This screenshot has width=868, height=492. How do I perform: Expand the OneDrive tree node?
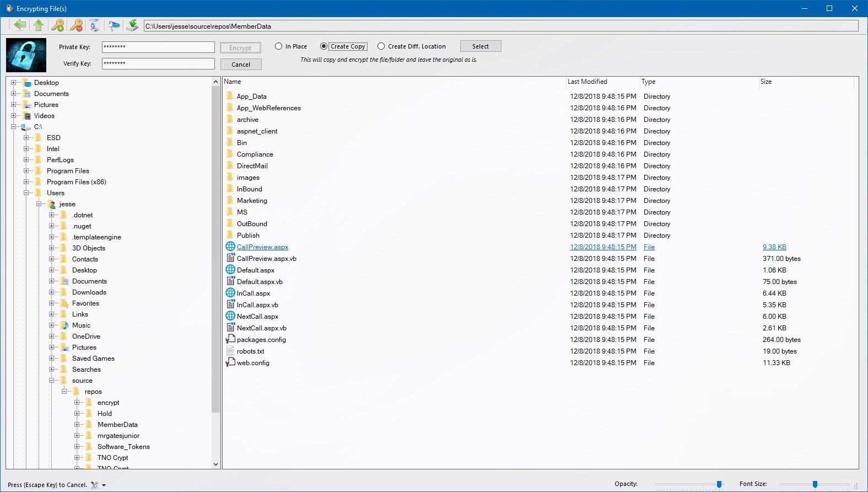coord(52,336)
